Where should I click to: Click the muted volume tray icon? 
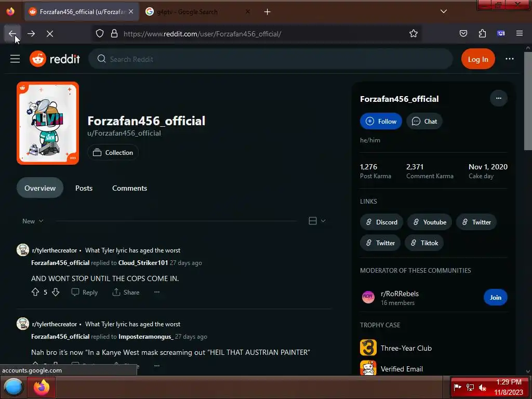click(483, 387)
